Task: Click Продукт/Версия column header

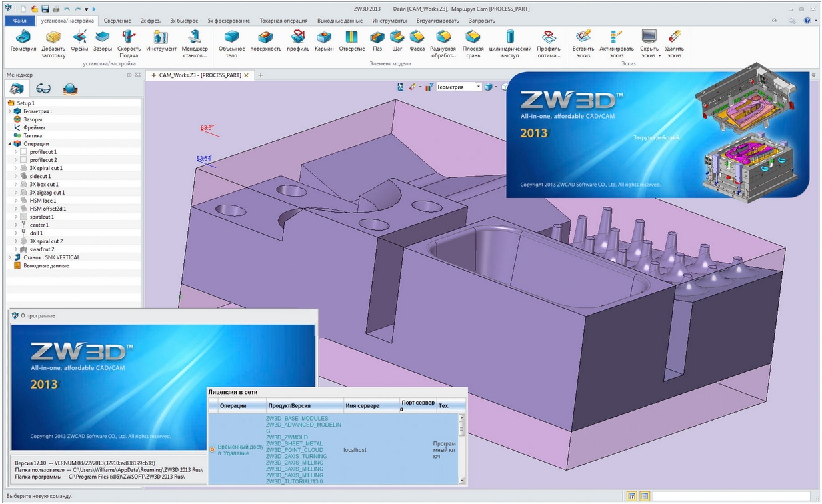Action: (304, 405)
